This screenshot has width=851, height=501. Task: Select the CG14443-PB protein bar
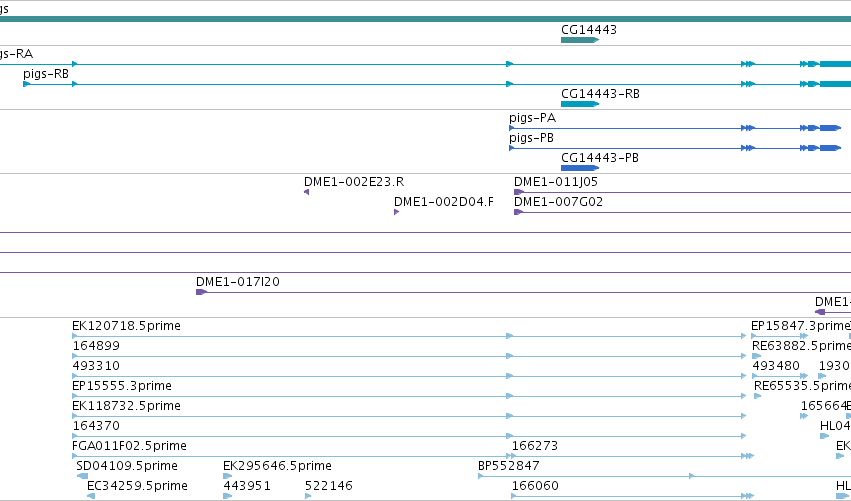[580, 168]
